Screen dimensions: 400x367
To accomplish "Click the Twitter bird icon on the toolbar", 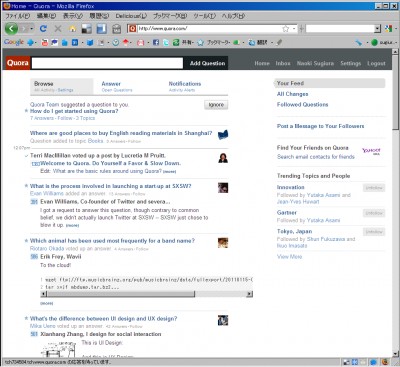I will pos(166,42).
